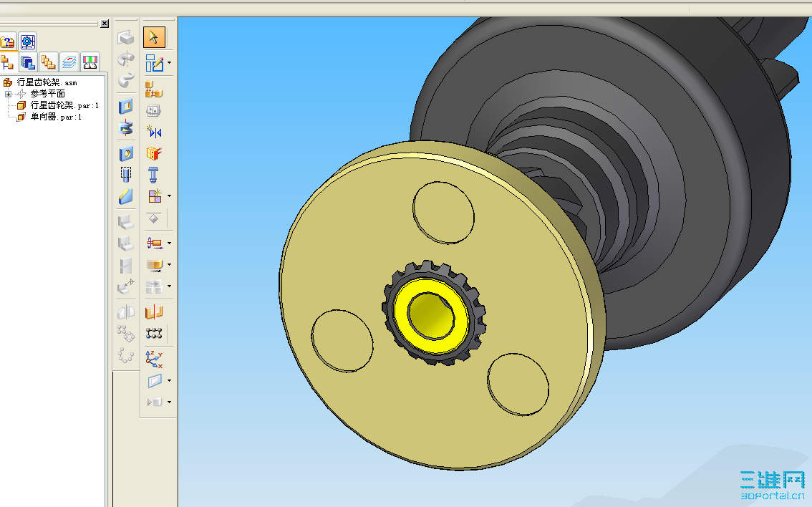The height and width of the screenshot is (507, 812).
Task: Click the checkered grid with spark icon
Action: point(155,196)
